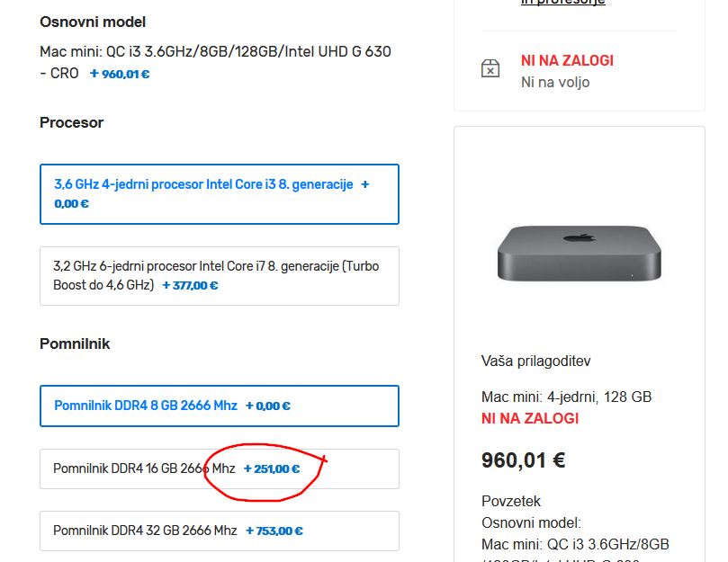Select the 3,6 GHz Intel Core i3 processor
728x562 pixels.
click(x=219, y=193)
